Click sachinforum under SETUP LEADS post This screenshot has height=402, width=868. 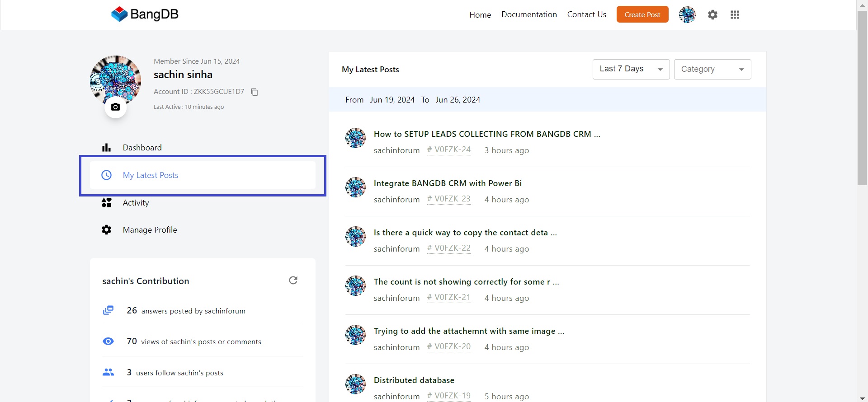396,150
